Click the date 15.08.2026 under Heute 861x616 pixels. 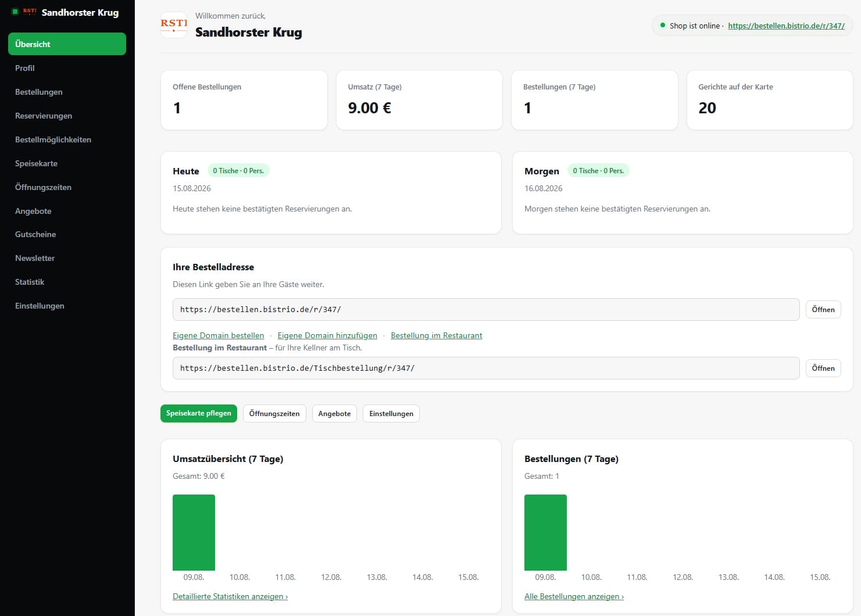click(192, 188)
